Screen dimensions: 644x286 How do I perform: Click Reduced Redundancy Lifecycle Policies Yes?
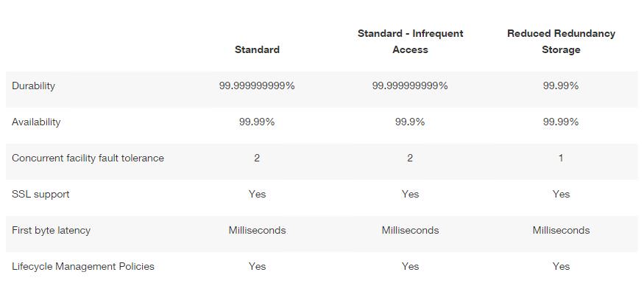click(561, 266)
